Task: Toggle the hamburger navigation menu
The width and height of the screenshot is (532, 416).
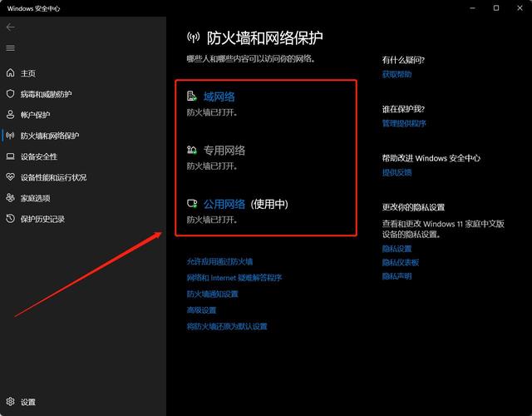Action: click(x=11, y=48)
